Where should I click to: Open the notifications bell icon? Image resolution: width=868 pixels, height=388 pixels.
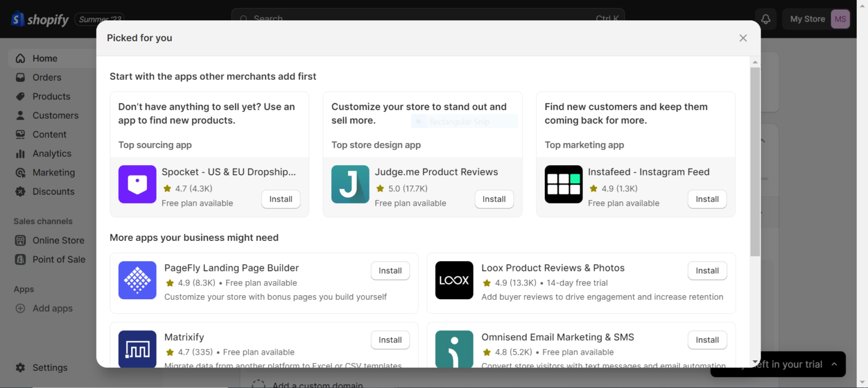coord(766,19)
